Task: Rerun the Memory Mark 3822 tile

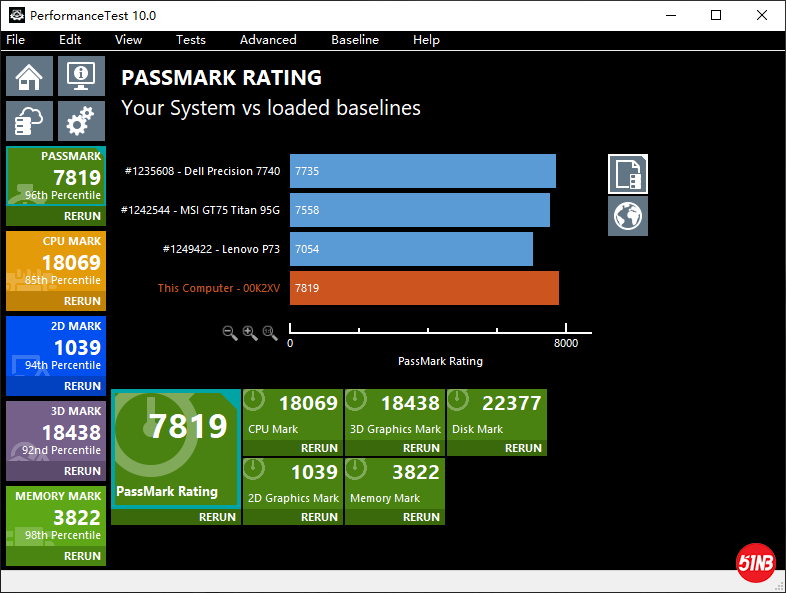Action: tap(421, 517)
